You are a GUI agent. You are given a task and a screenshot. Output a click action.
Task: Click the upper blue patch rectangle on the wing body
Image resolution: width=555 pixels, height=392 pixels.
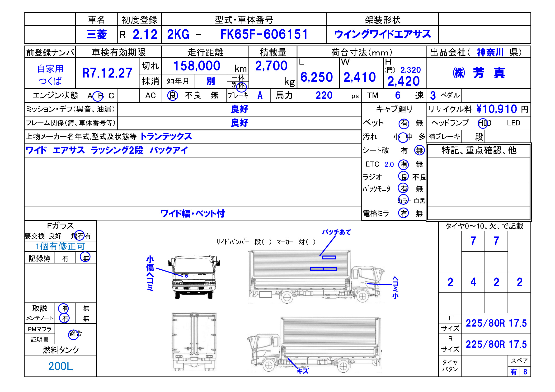click(x=329, y=258)
